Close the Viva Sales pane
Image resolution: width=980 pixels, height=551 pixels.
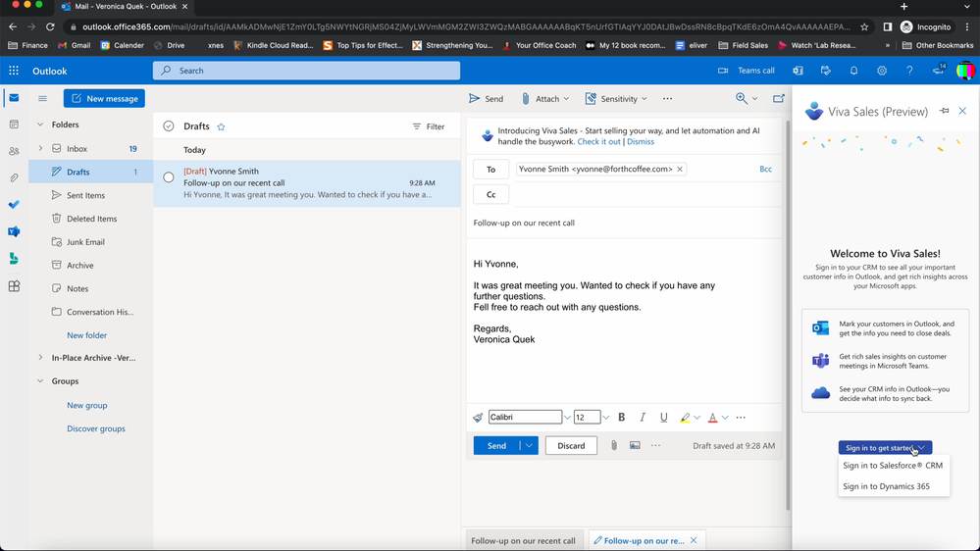point(962,111)
